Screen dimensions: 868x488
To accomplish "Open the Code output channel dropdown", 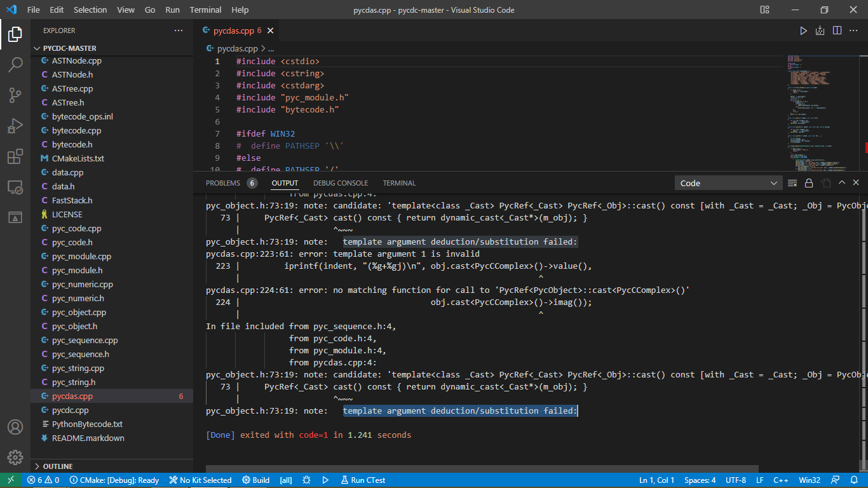I will [x=728, y=183].
